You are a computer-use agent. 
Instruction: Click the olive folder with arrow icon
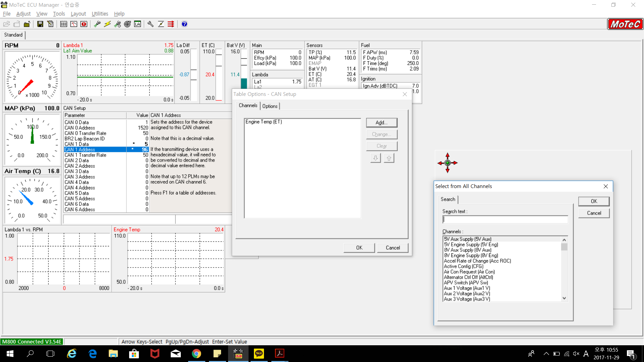27,24
